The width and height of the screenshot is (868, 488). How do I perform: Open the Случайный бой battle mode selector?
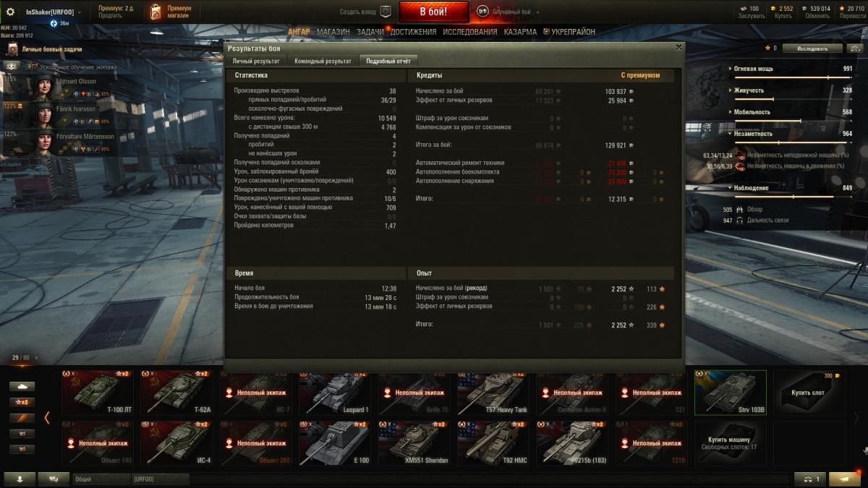(514, 12)
